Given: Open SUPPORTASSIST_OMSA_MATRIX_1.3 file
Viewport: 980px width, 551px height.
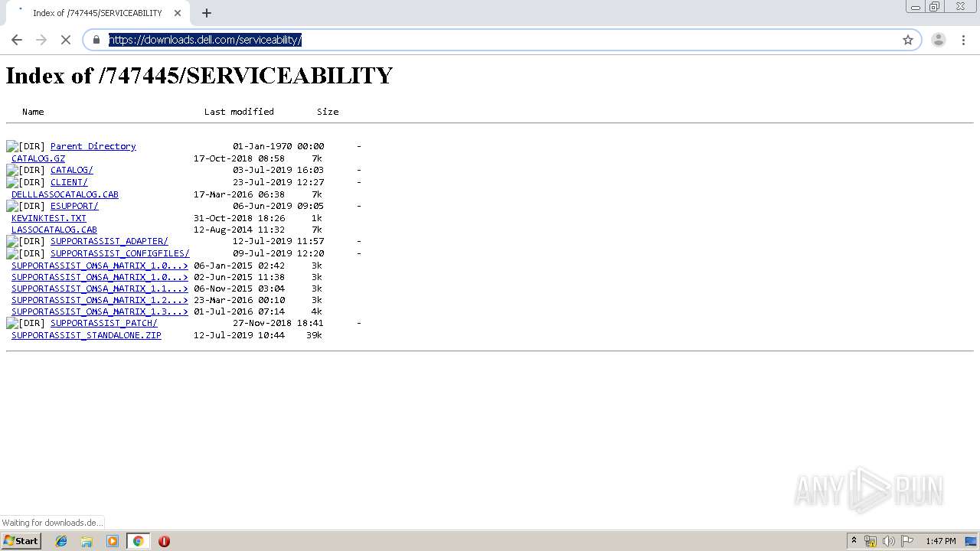Looking at the screenshot, I should pyautogui.click(x=100, y=311).
